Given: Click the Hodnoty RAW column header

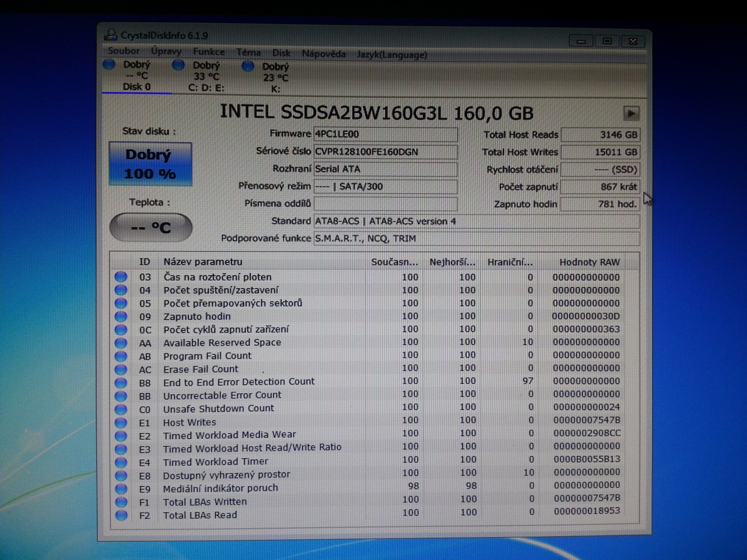Looking at the screenshot, I should pyautogui.click(x=590, y=262).
